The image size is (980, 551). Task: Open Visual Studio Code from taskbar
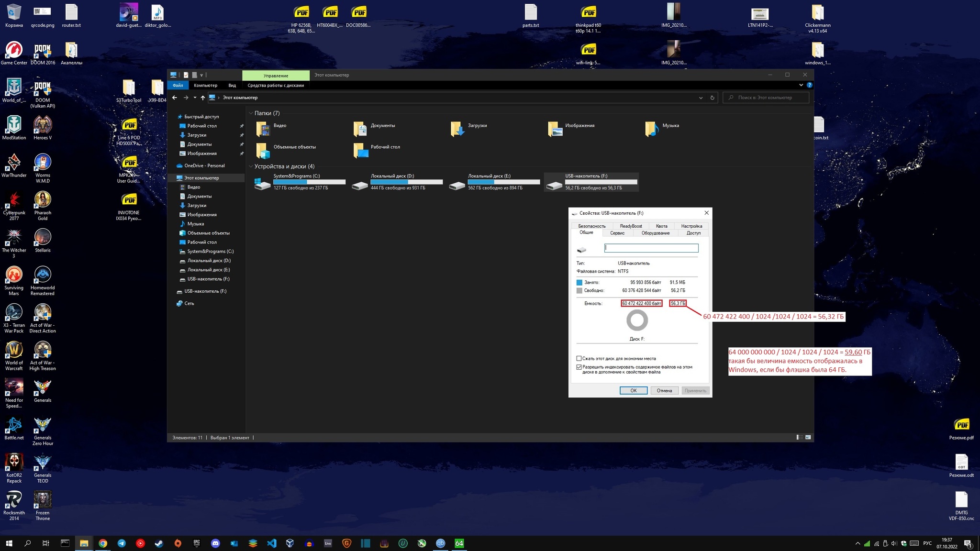click(x=271, y=543)
